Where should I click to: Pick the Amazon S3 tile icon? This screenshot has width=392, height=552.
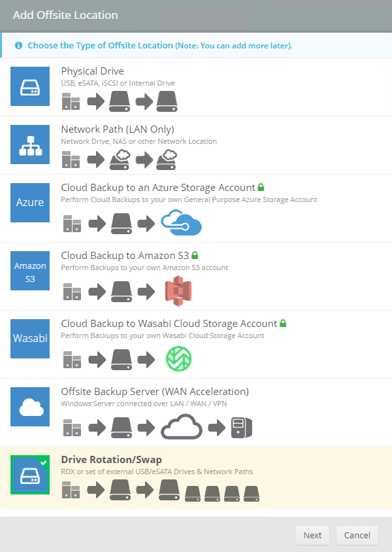click(x=30, y=271)
